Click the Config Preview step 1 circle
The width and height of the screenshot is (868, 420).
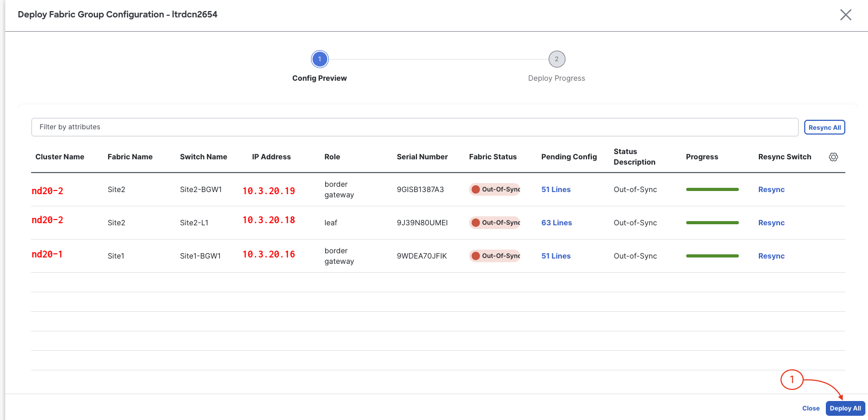point(319,59)
